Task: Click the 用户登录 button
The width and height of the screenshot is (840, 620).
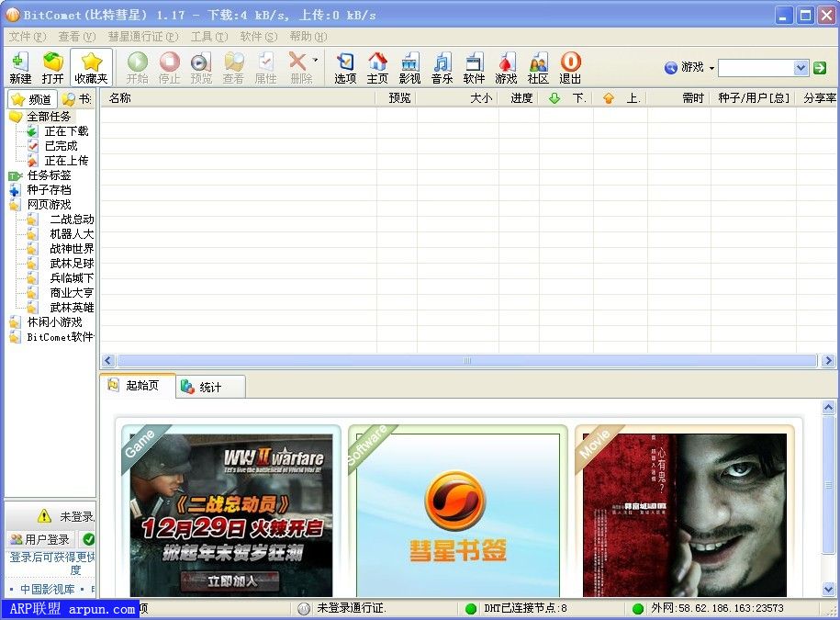Action: [41, 539]
